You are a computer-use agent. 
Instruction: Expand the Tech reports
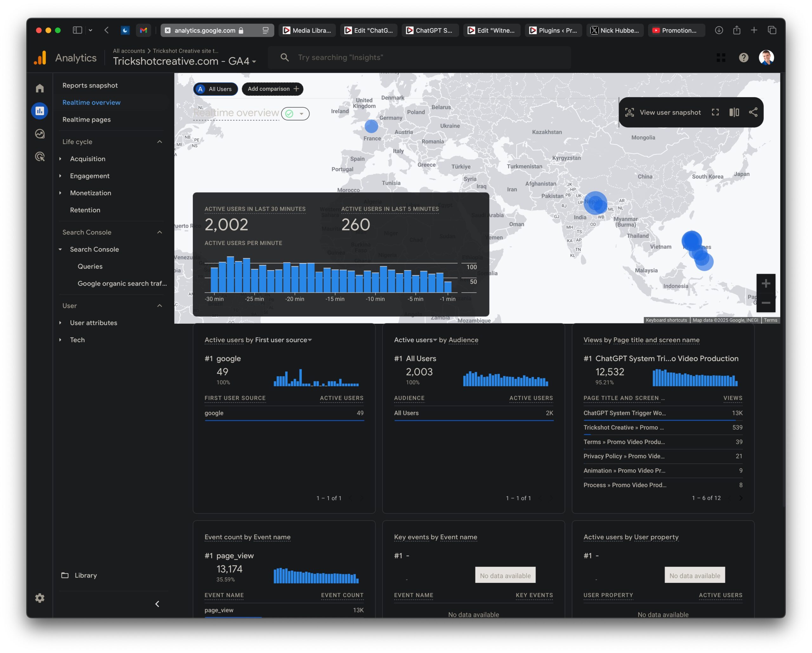click(60, 340)
